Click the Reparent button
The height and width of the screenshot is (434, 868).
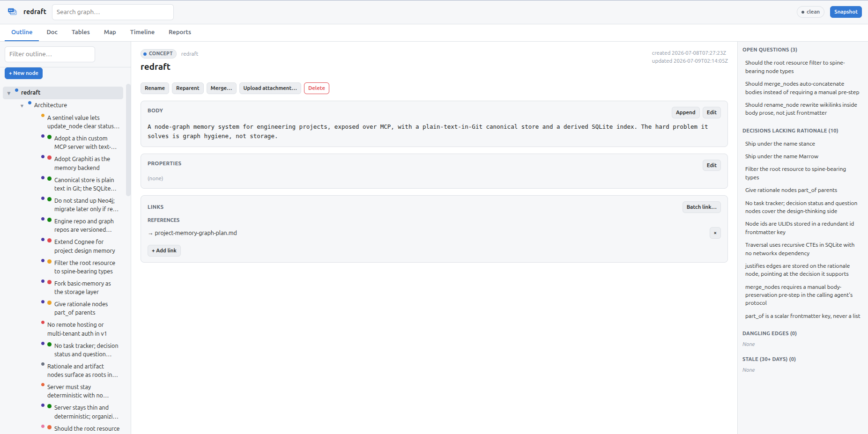click(187, 88)
